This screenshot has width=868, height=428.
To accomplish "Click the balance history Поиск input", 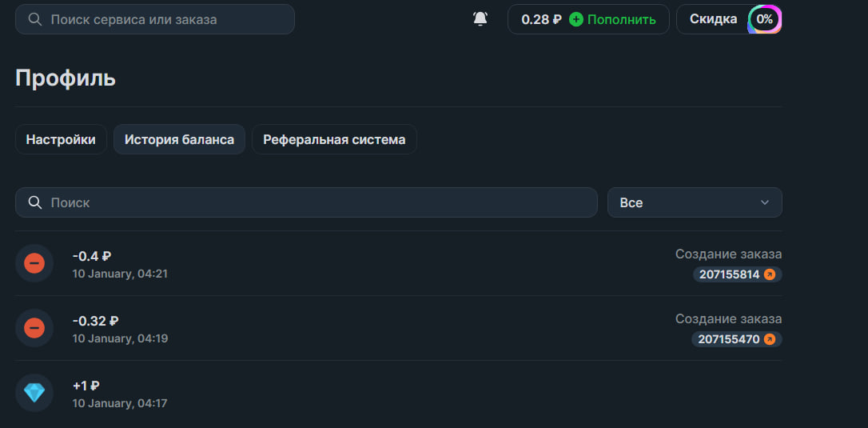I will (320, 202).
